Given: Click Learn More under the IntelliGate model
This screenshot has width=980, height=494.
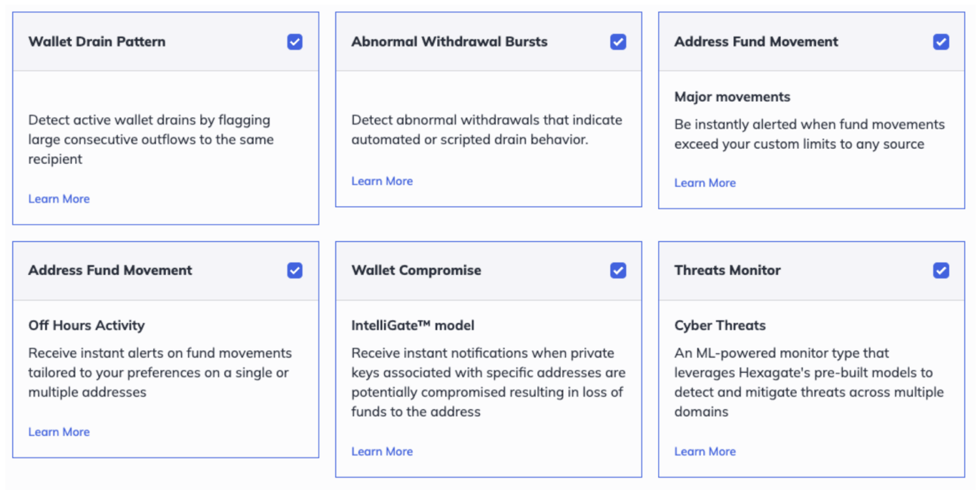Looking at the screenshot, I should (382, 452).
